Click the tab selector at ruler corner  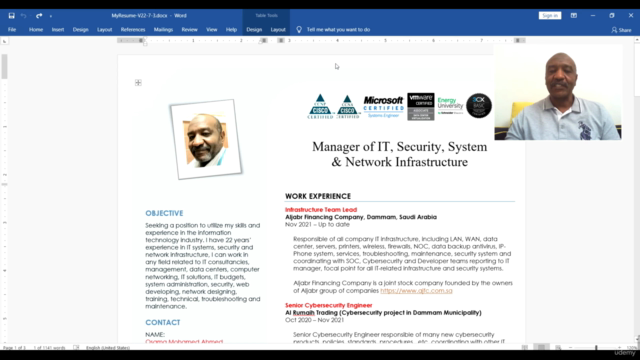(x=4, y=41)
